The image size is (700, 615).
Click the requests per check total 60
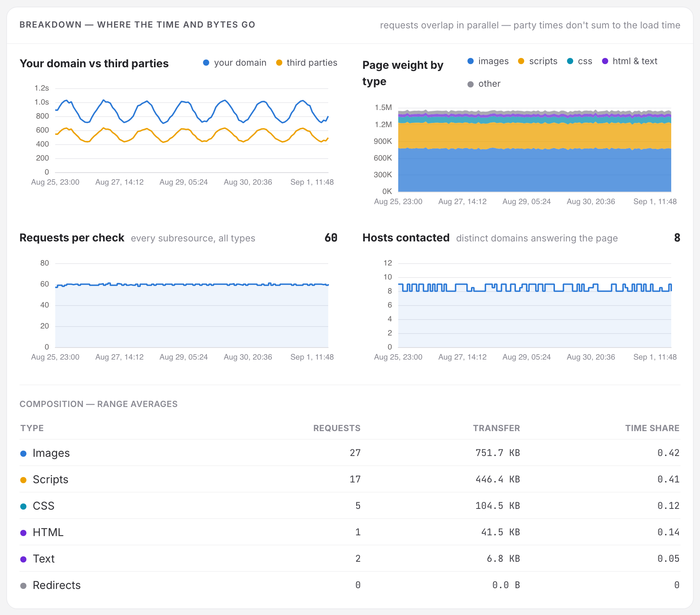point(331,238)
